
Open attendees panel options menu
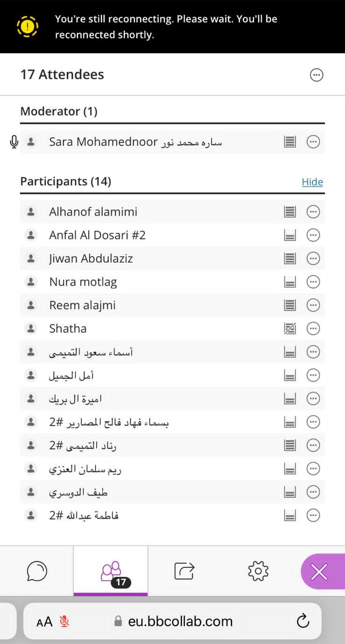point(317,75)
